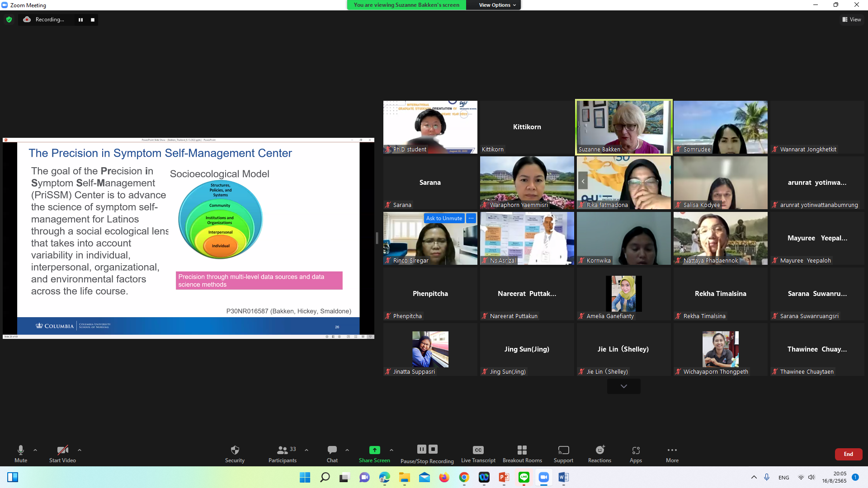
Task: Enable Live Transcript CC icon
Action: 478,450
